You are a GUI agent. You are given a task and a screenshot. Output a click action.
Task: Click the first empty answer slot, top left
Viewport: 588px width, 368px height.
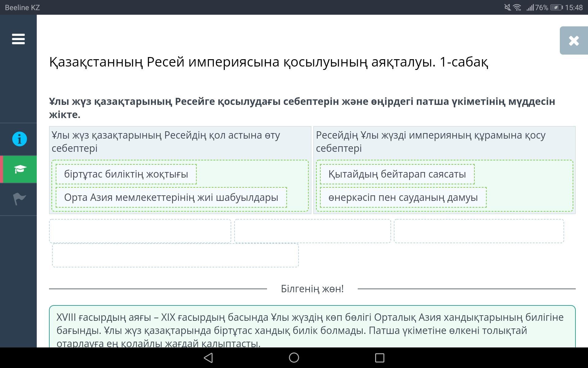(x=140, y=231)
